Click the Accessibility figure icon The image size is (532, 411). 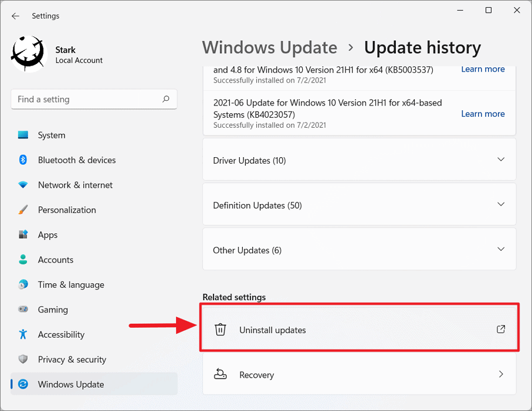pos(23,334)
